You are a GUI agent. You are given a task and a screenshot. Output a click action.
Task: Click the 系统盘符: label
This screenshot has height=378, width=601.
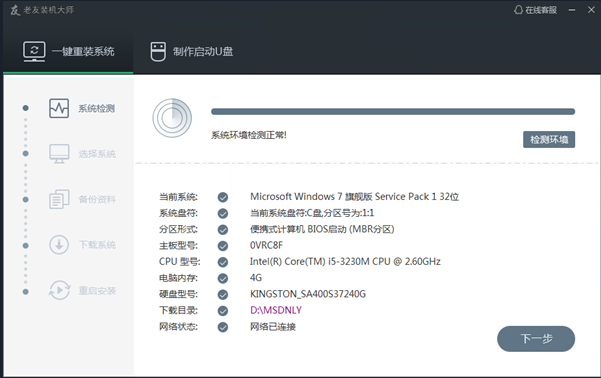tap(178, 213)
